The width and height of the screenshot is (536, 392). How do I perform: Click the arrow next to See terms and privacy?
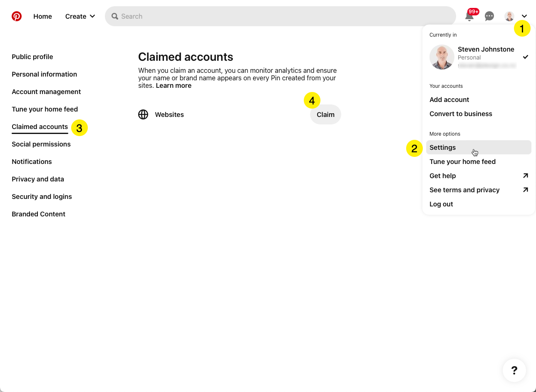526,190
